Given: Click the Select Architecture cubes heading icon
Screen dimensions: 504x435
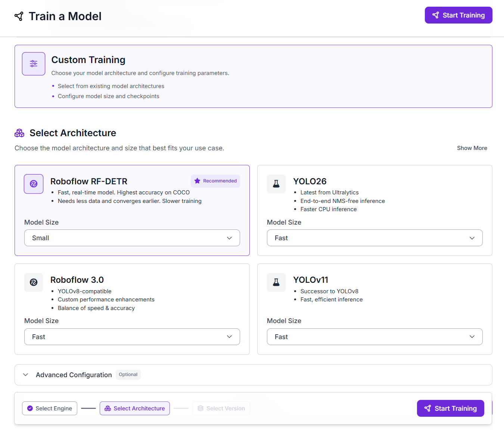Looking at the screenshot, I should tap(19, 133).
